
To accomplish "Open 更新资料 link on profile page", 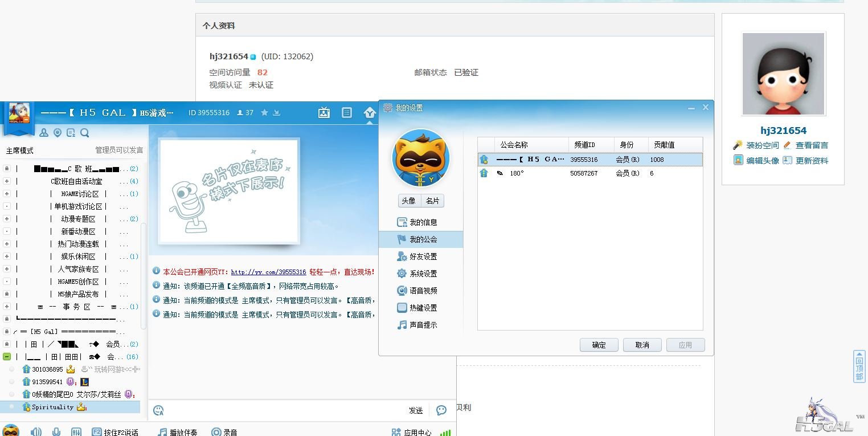I will (812, 161).
